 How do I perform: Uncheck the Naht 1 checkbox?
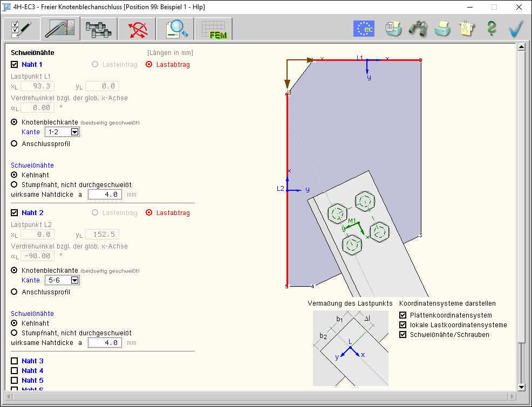[x=15, y=65]
